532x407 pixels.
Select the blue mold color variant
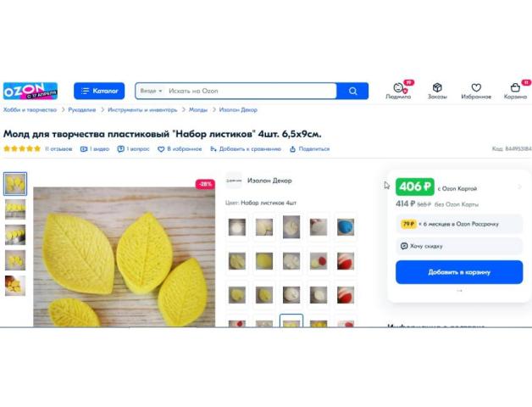(x=346, y=227)
